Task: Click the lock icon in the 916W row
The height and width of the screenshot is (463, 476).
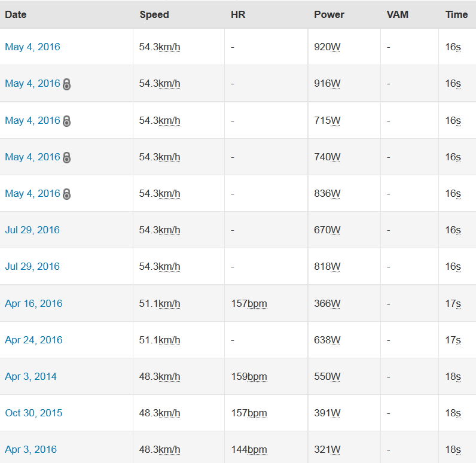Action: [x=67, y=84]
